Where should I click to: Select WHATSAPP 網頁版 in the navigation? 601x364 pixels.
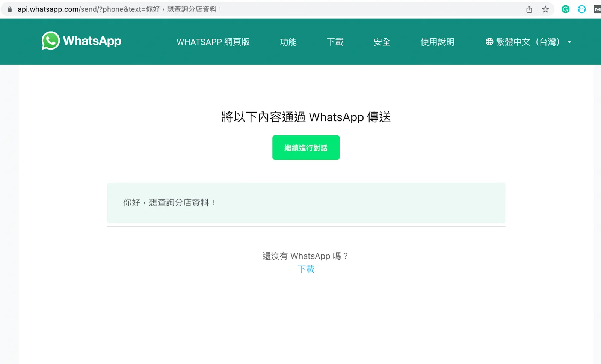(x=213, y=42)
